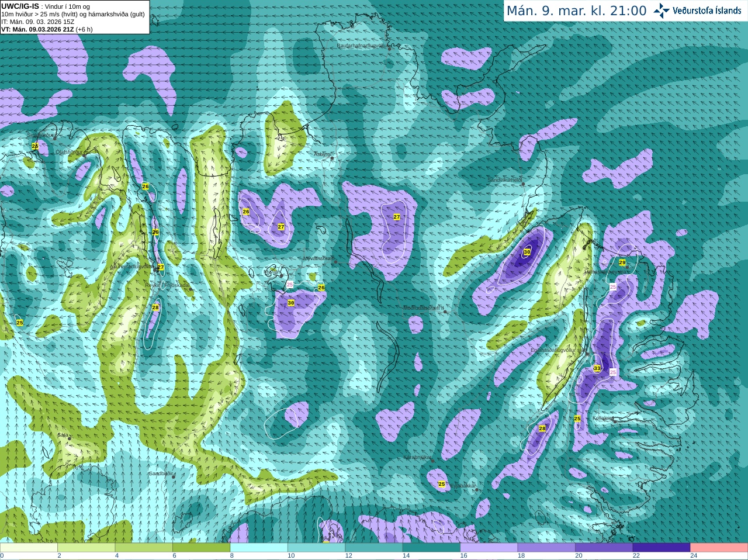The image size is (748, 560).
Task: Select the UWC/IG-IS model title text
Action: click(x=20, y=6)
